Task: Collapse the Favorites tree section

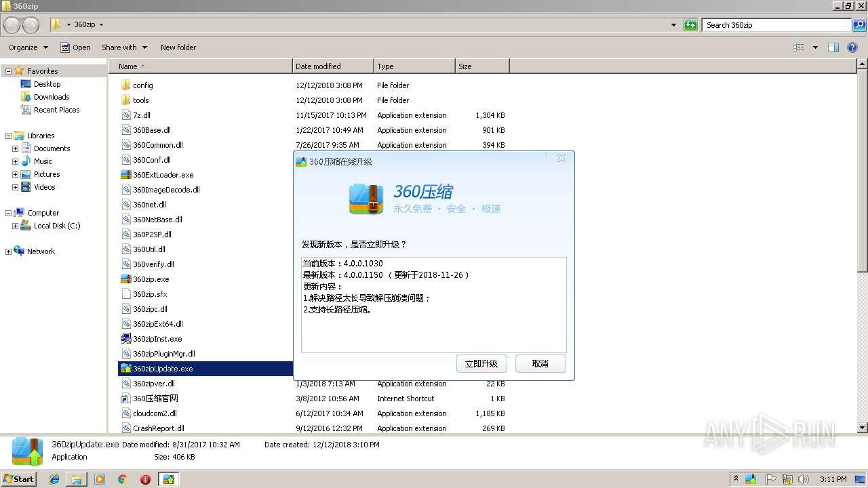Action: coord(8,71)
